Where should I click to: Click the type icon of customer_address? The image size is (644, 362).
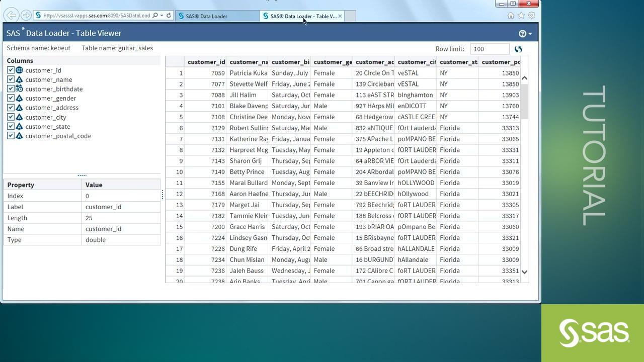point(19,108)
